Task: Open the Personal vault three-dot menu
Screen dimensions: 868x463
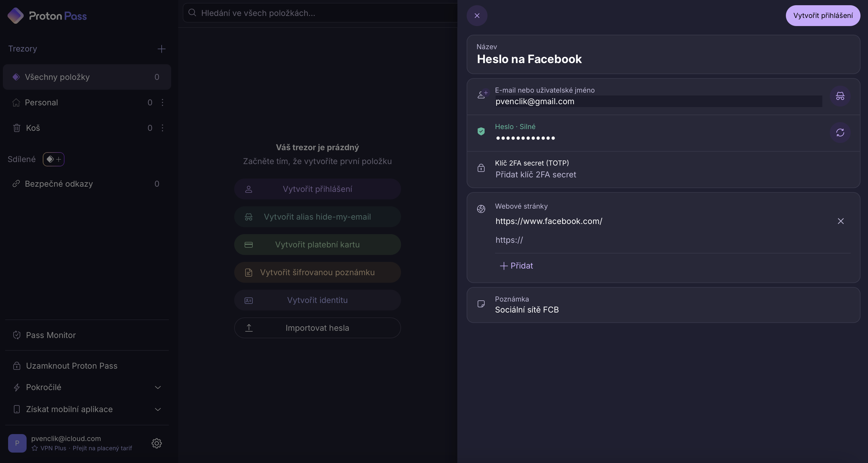Action: click(x=162, y=102)
